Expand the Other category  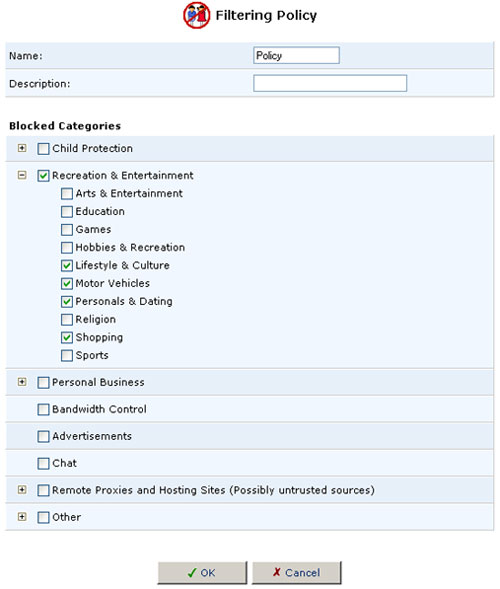click(22, 517)
